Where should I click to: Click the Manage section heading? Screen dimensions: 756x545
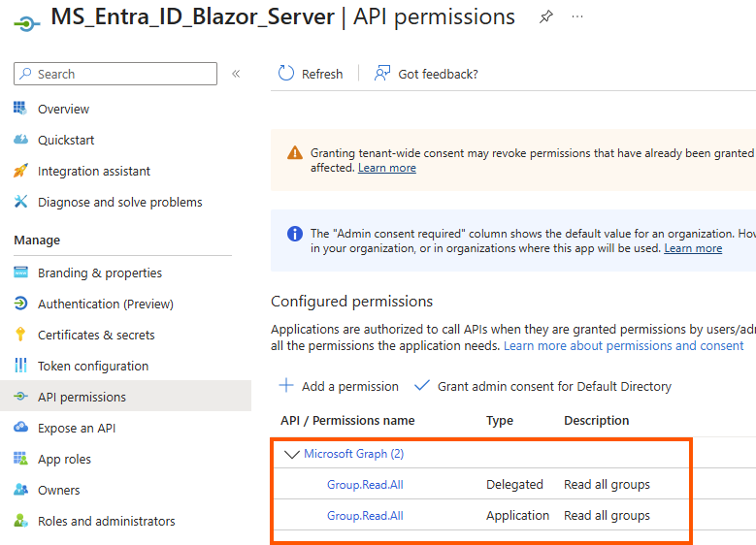click(37, 240)
